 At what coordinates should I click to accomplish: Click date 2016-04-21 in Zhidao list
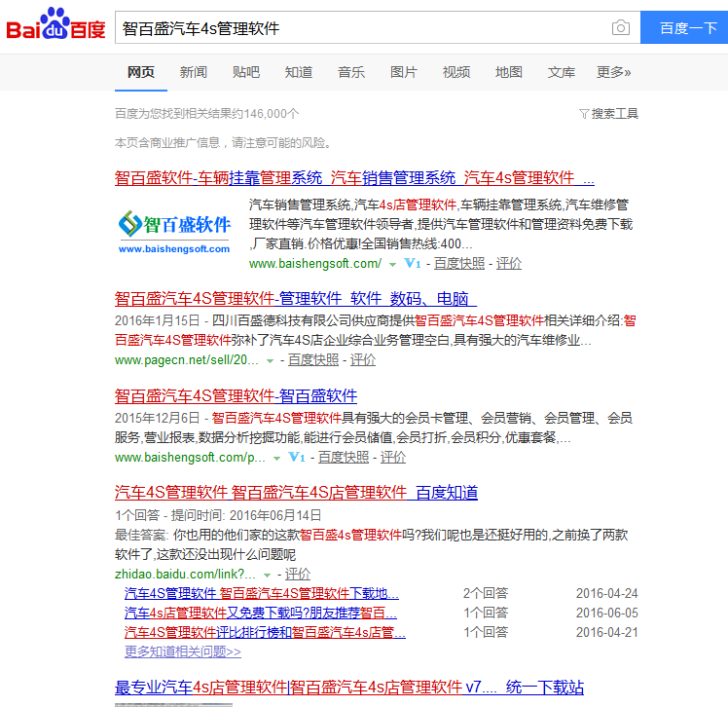[x=606, y=632]
